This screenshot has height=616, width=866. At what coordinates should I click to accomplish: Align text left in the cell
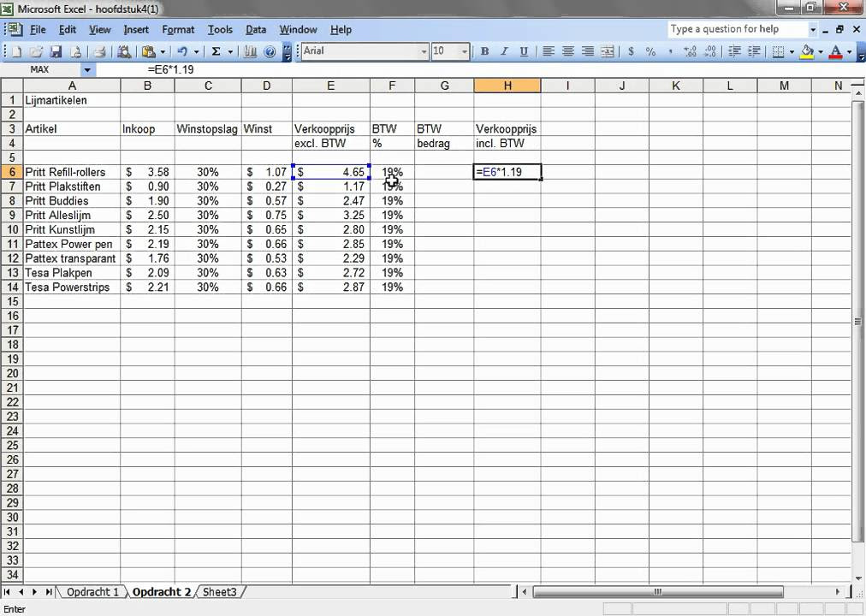point(548,51)
